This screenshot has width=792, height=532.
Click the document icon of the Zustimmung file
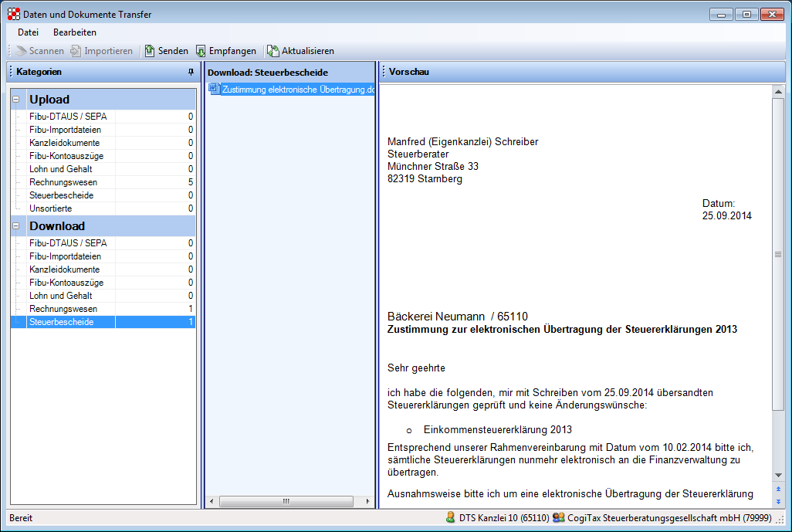coord(213,88)
